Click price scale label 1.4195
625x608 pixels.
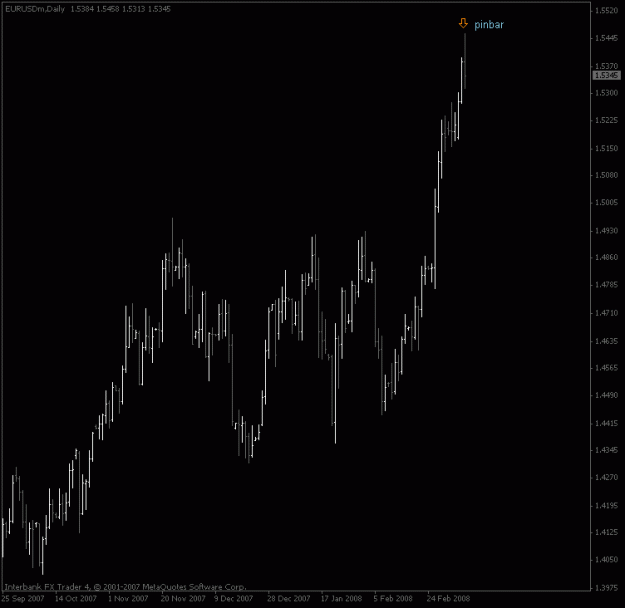tap(606, 506)
